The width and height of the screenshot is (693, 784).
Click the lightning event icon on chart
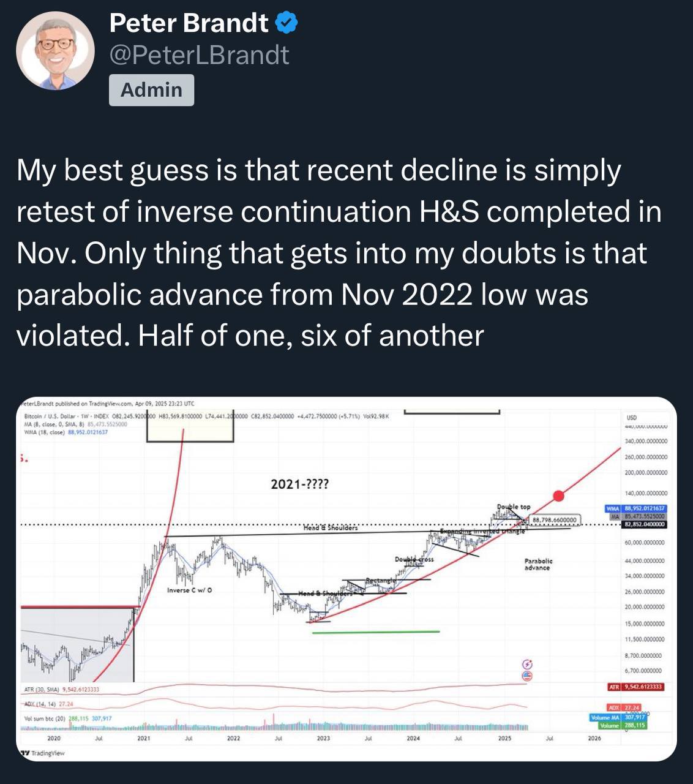coord(527,665)
